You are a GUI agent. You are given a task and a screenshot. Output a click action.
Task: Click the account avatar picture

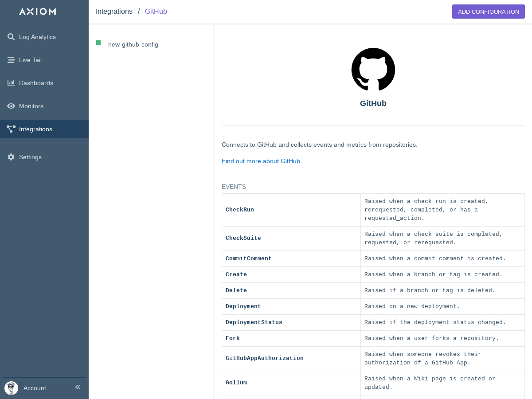pyautogui.click(x=11, y=388)
